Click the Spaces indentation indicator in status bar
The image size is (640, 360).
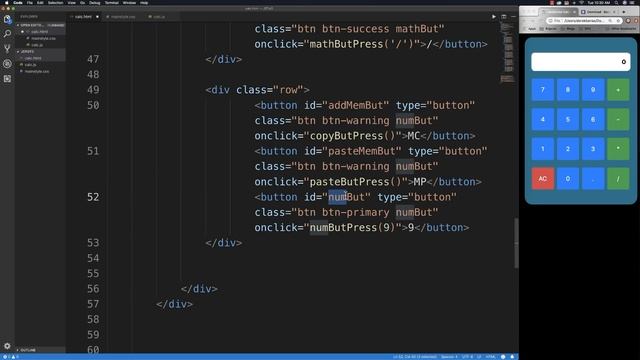(449, 357)
